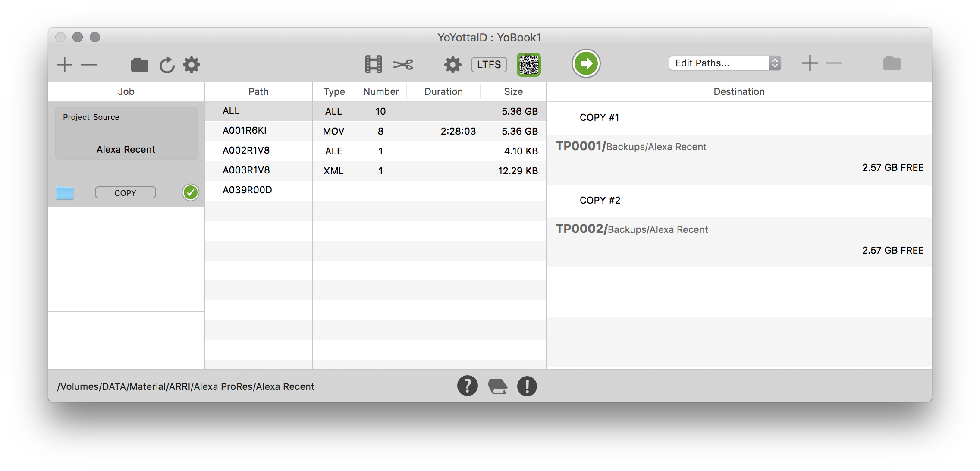
Task: Select the Alexa Recent project source job
Action: point(126,133)
